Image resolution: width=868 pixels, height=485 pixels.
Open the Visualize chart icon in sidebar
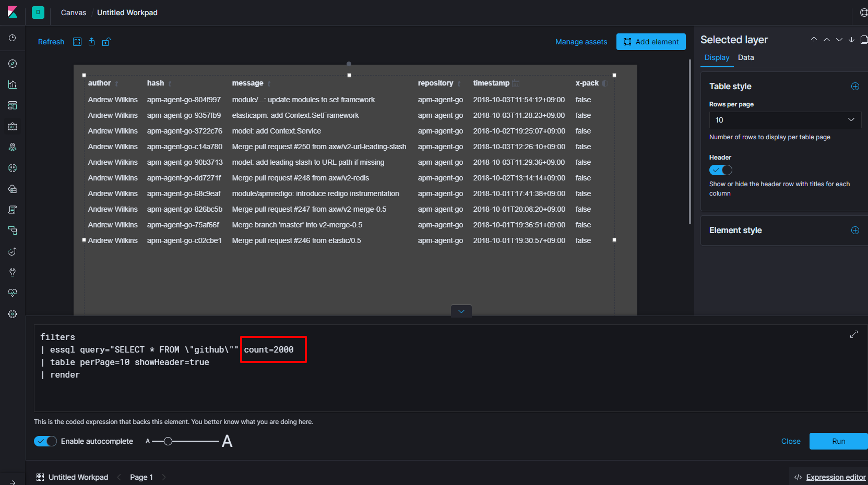[13, 84]
